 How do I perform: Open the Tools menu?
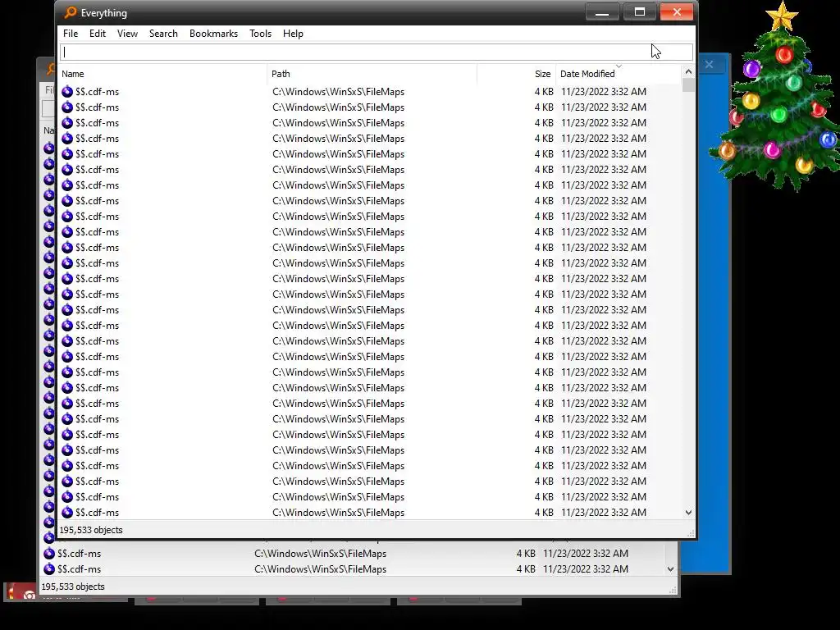pyautogui.click(x=260, y=33)
